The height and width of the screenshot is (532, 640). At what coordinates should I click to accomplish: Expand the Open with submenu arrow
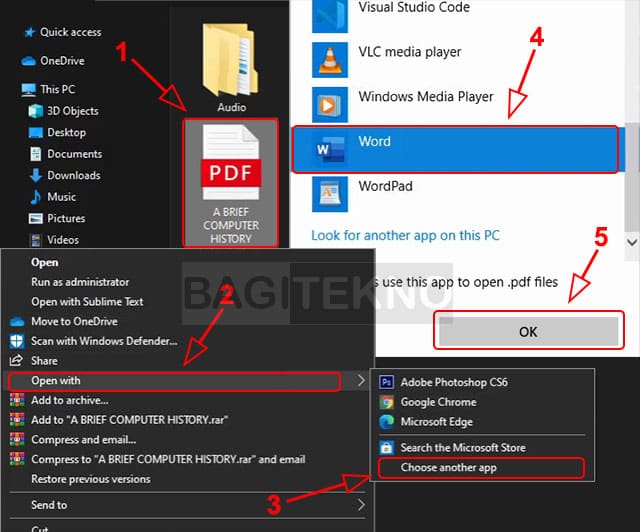coord(361,381)
